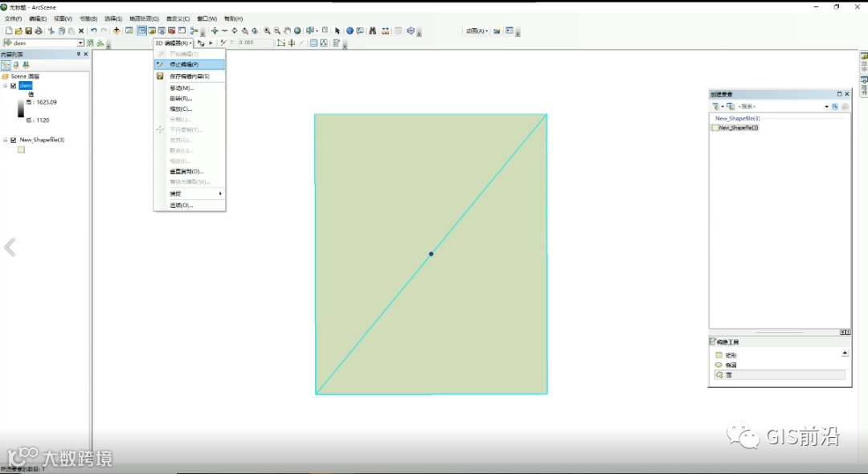Select the Zoom Out magnifier tool

pos(276,31)
